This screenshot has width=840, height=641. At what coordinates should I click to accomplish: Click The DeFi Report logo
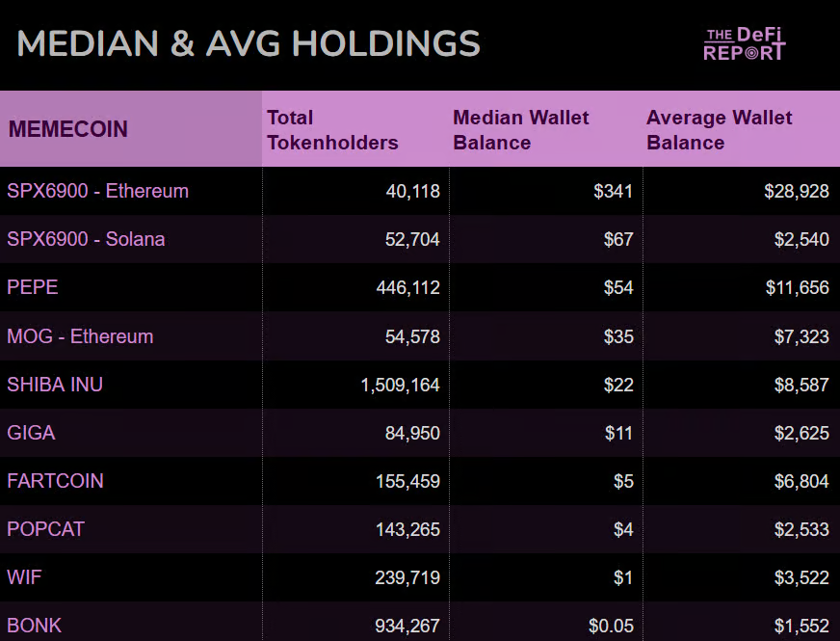[744, 44]
